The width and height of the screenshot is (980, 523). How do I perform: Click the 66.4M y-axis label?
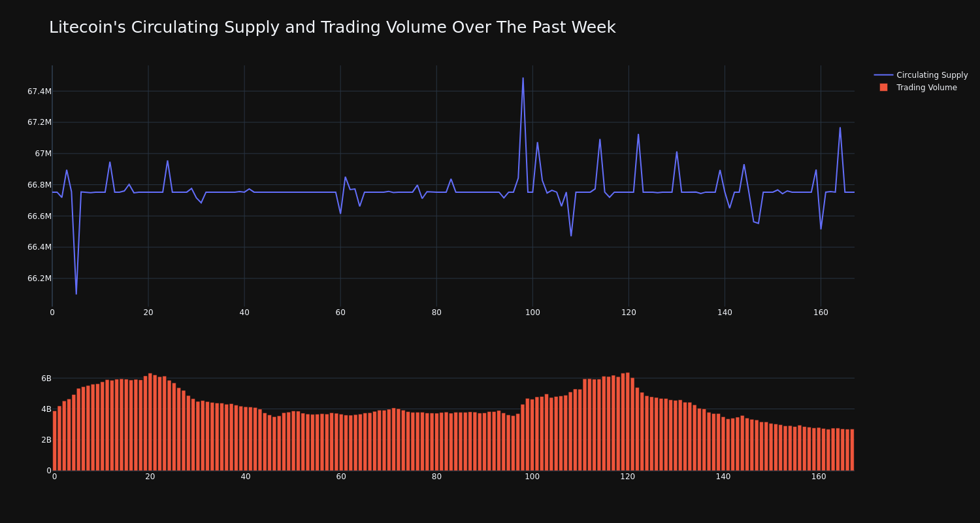tap(39, 247)
